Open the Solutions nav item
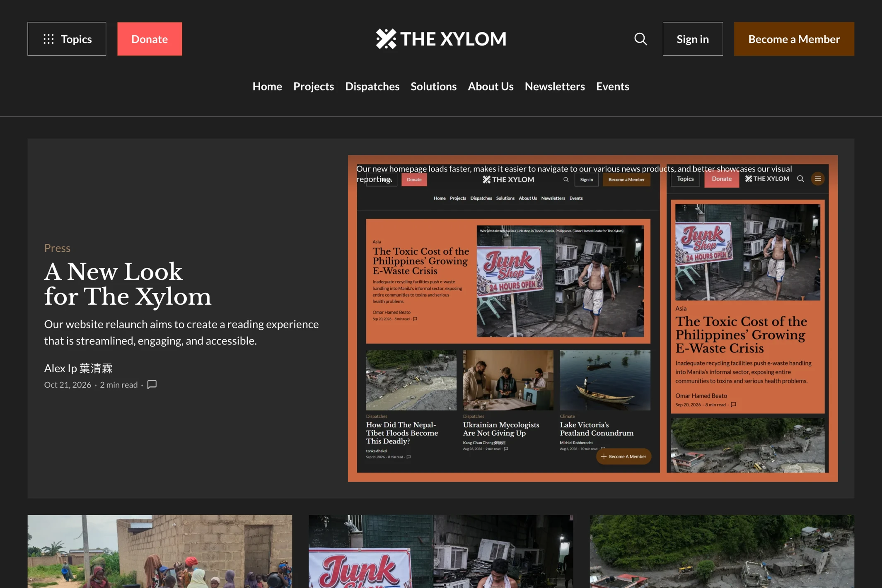This screenshot has width=882, height=588. 433,86
